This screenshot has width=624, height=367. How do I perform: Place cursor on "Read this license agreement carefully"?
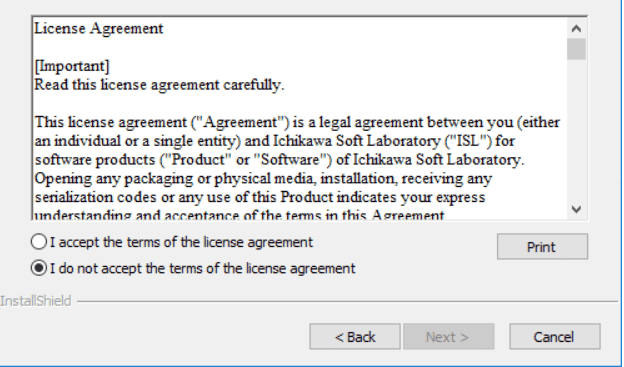(x=159, y=85)
